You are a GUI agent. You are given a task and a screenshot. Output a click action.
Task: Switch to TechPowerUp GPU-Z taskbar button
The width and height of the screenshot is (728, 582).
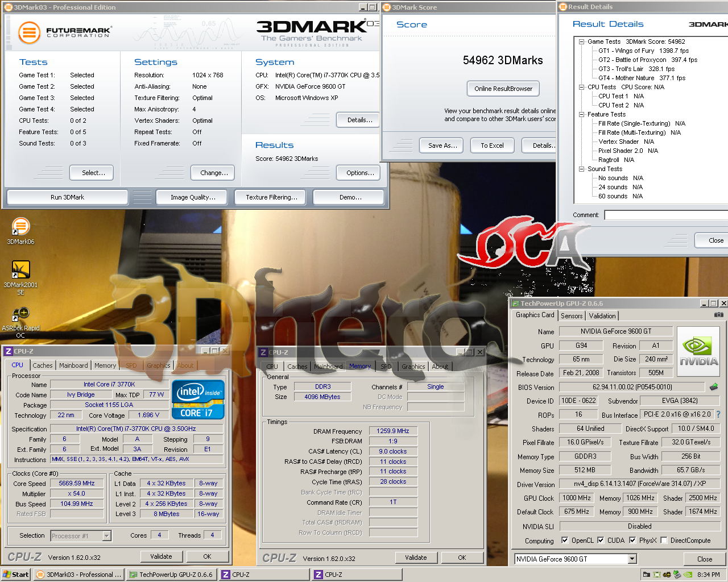pyautogui.click(x=171, y=575)
